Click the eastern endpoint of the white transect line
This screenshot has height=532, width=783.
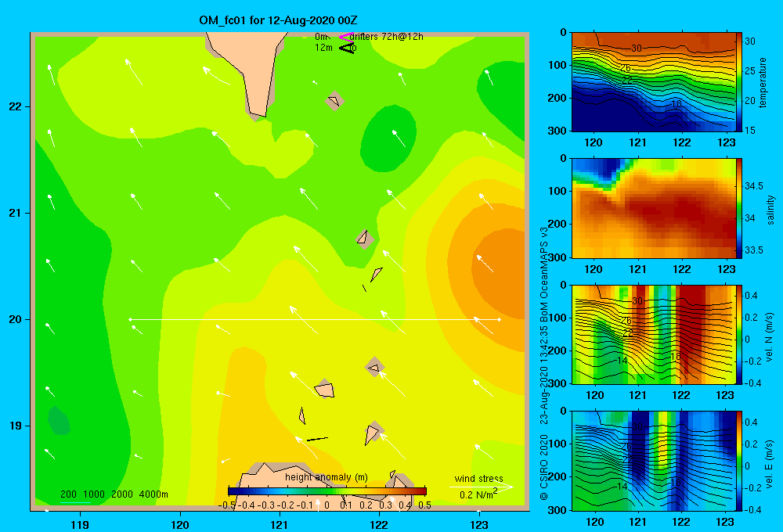pyautogui.click(x=499, y=319)
